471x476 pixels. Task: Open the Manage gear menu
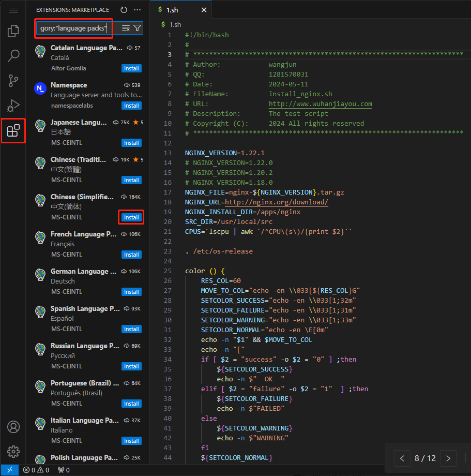13,452
